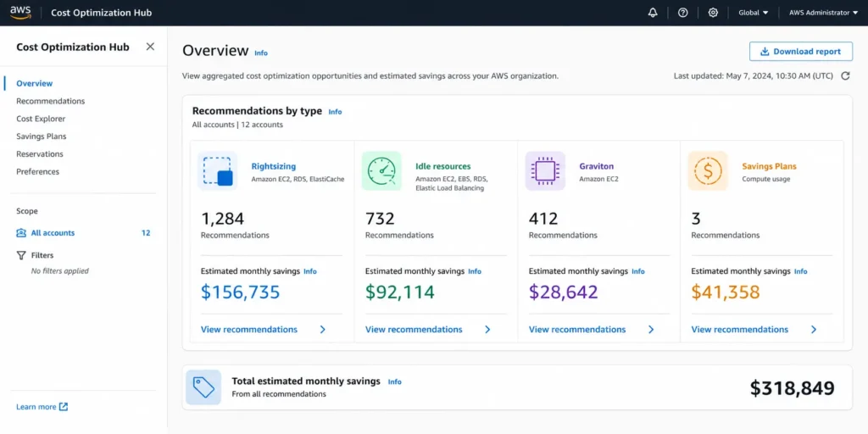The image size is (868, 434).
Task: Click the Last updated timestamp text
Action: point(754,75)
